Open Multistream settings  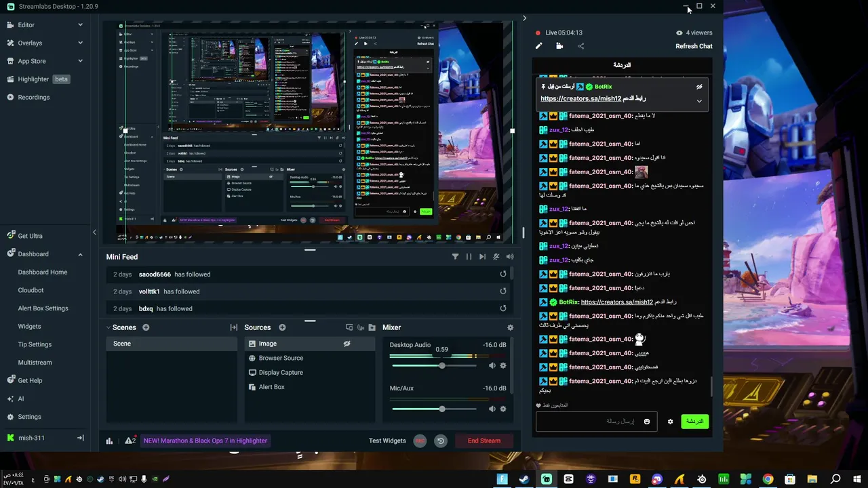[35, 363]
